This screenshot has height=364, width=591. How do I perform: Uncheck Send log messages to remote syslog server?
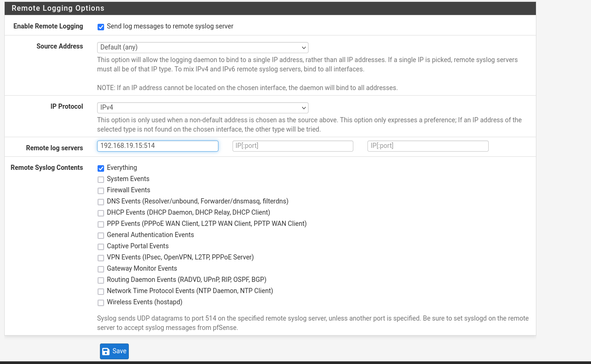coord(101,27)
